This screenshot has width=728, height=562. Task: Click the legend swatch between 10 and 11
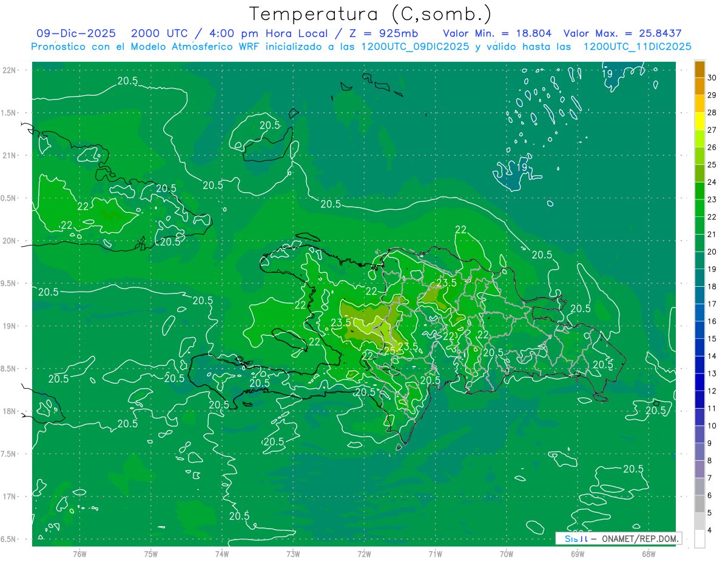tap(699, 418)
